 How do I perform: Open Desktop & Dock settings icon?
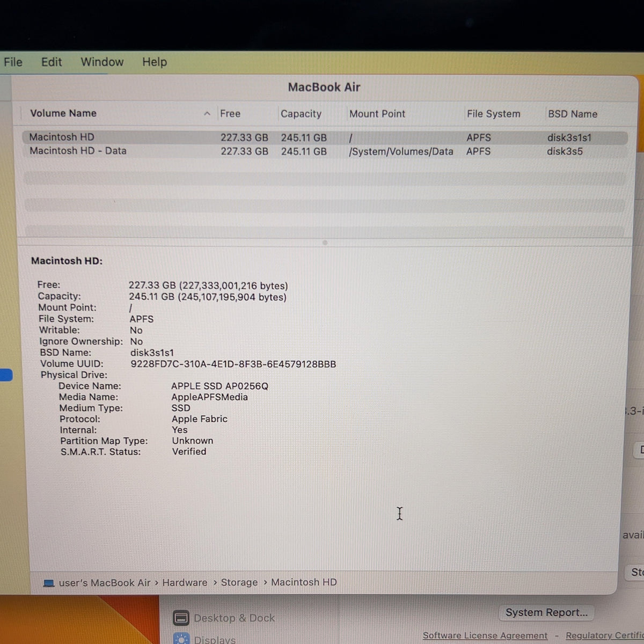(x=181, y=618)
